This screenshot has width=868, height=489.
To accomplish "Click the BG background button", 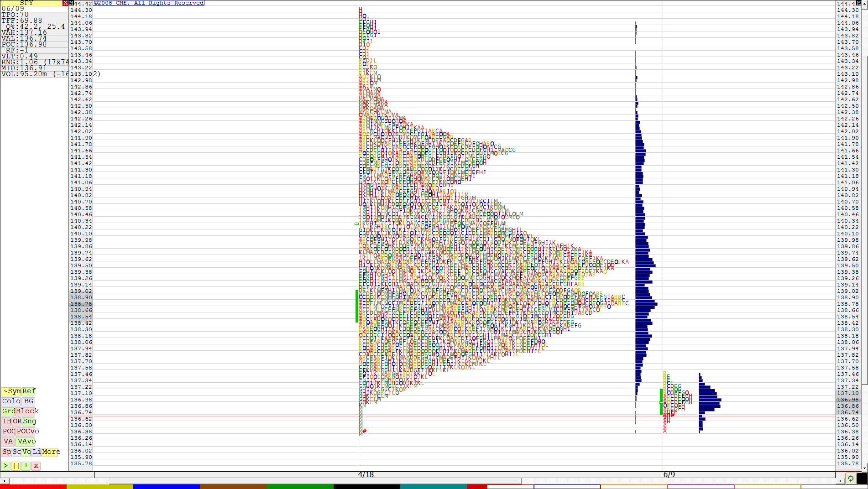I will (29, 401).
